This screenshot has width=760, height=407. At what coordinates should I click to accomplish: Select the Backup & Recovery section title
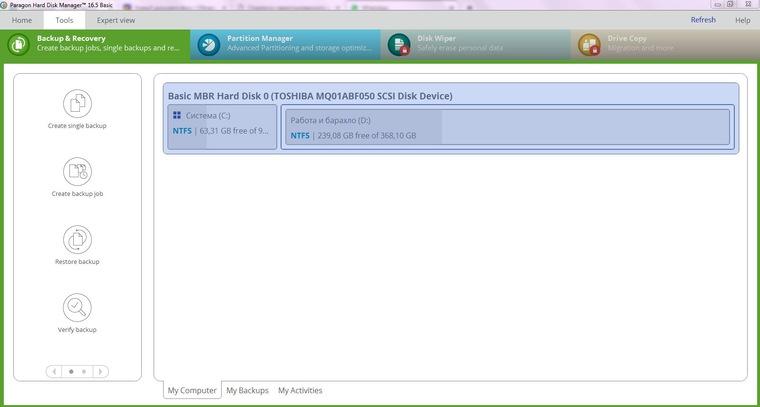[71, 38]
